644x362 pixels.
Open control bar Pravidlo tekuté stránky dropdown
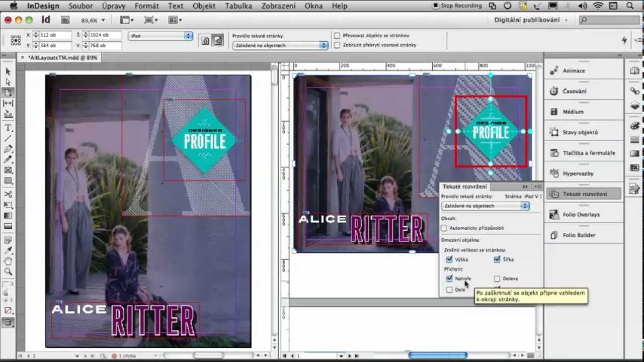pyautogui.click(x=280, y=45)
